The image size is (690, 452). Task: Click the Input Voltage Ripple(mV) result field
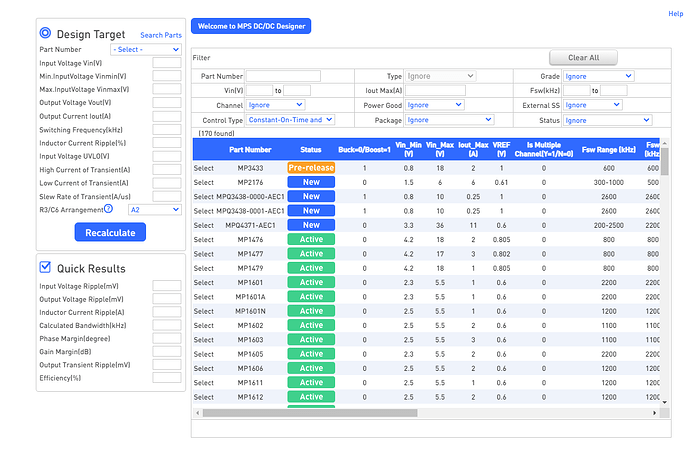pos(167,286)
